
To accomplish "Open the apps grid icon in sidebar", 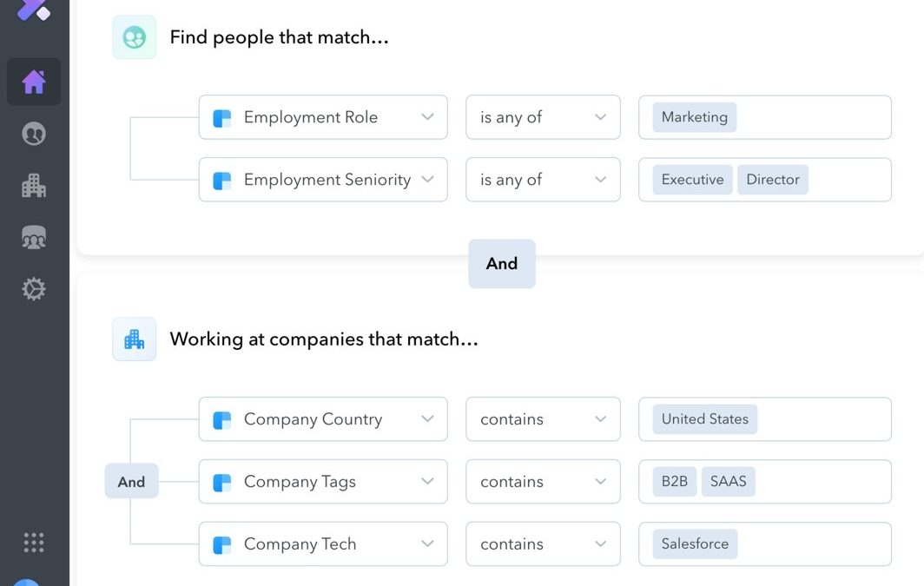I will (34, 543).
